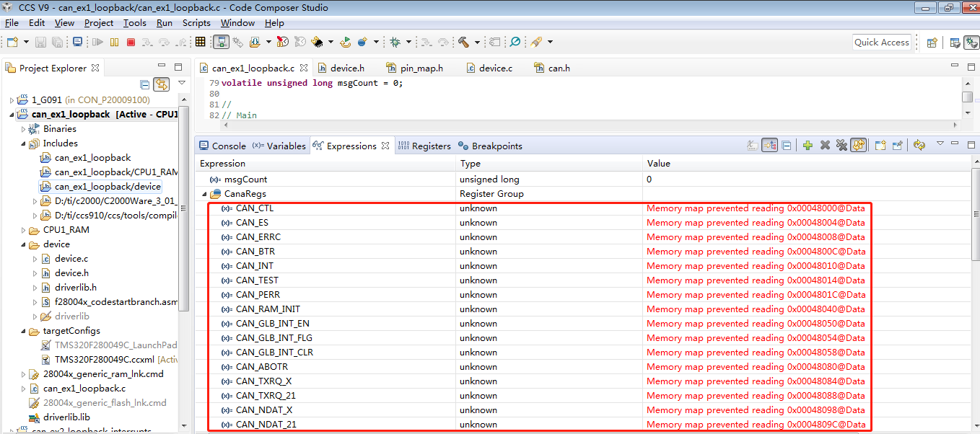Toggle Continuous Refresh in Expressions toolbar
Viewport: 980px width, 434px height.
[x=858, y=145]
